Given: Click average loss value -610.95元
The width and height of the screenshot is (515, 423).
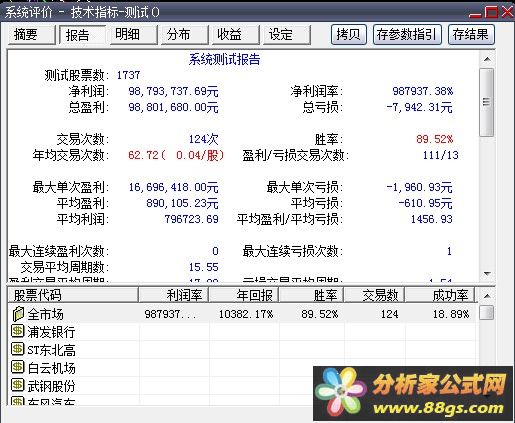Looking at the screenshot, I should point(425,203).
